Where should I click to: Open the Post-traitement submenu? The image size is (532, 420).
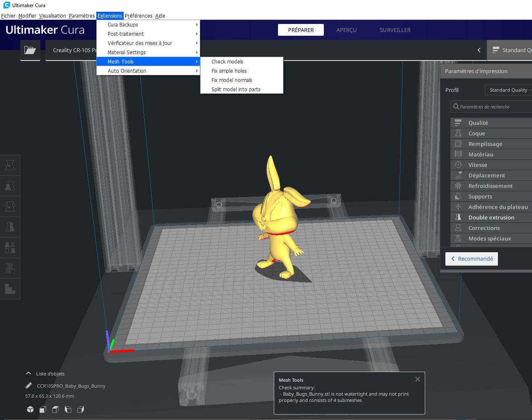click(x=148, y=34)
